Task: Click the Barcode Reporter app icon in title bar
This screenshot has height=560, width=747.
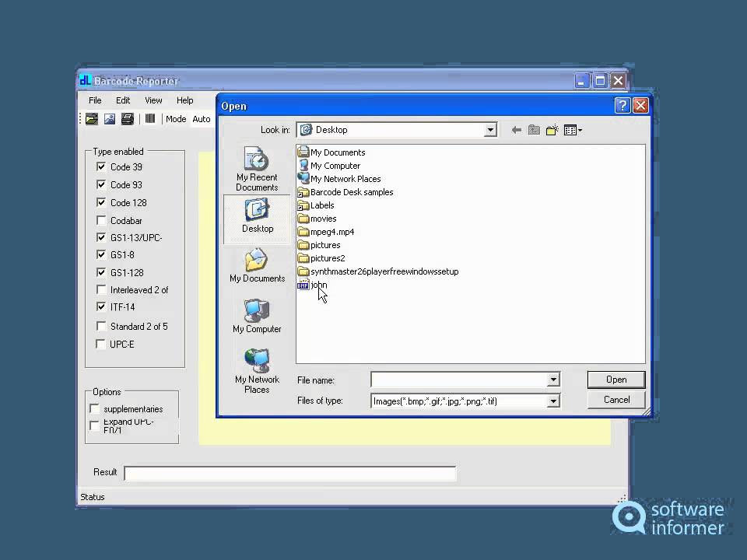Action: (x=86, y=80)
